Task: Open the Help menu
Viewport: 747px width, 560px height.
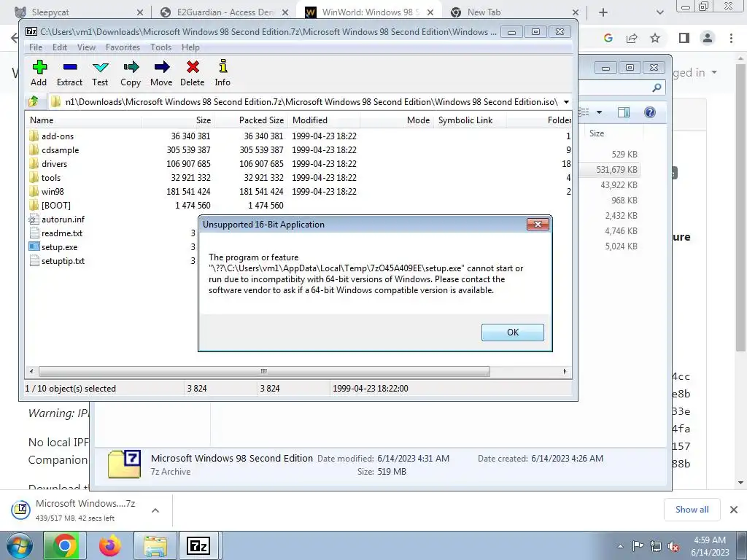Action: (x=190, y=47)
